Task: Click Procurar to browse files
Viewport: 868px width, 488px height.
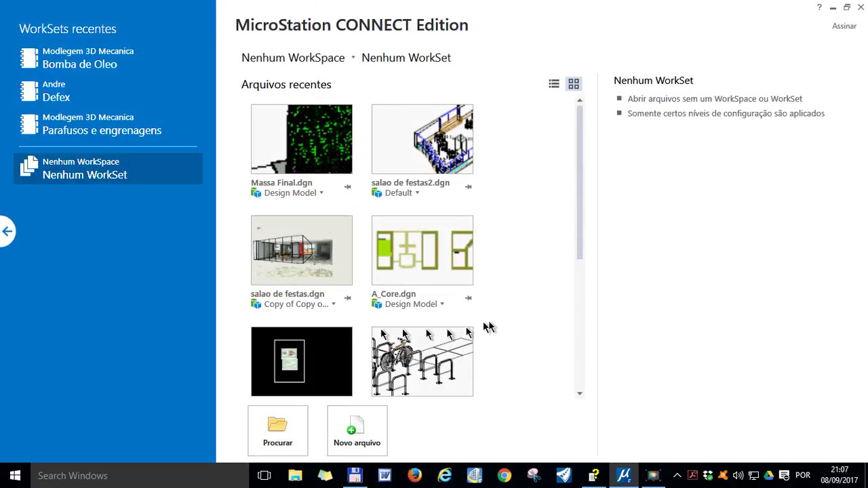Action: (x=278, y=430)
